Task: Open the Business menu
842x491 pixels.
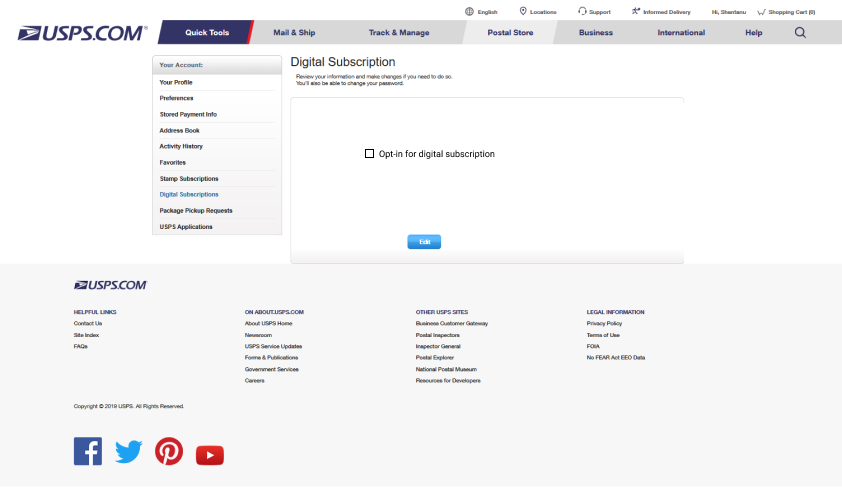Action: coord(596,32)
